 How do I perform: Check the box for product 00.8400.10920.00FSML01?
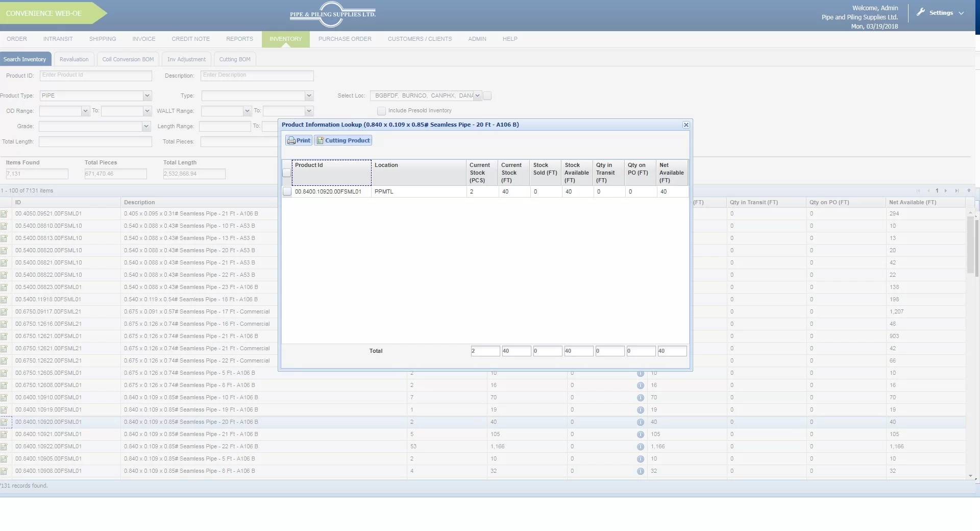[x=287, y=192]
